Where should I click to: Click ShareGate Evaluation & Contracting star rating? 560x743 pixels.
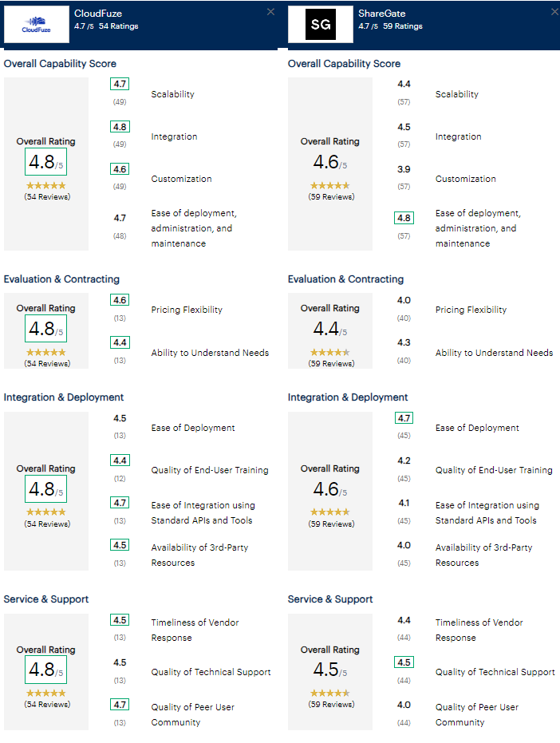coord(330,352)
